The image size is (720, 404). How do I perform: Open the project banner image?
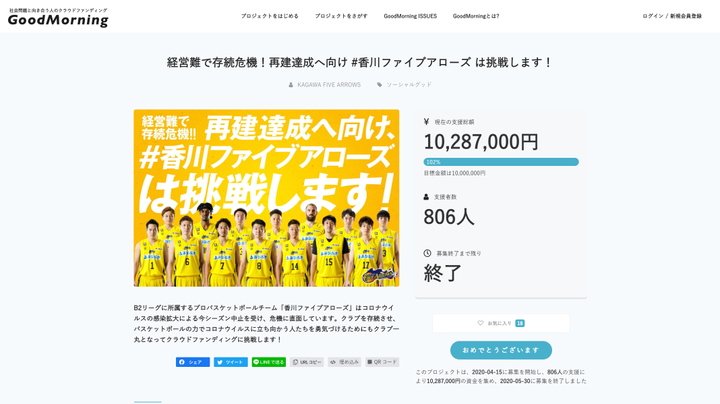[266, 198]
